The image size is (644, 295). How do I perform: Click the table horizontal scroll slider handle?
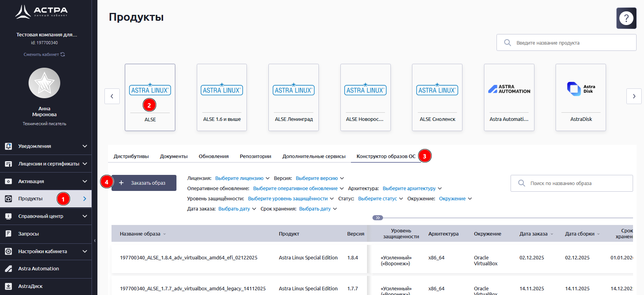pyautogui.click(x=378, y=218)
